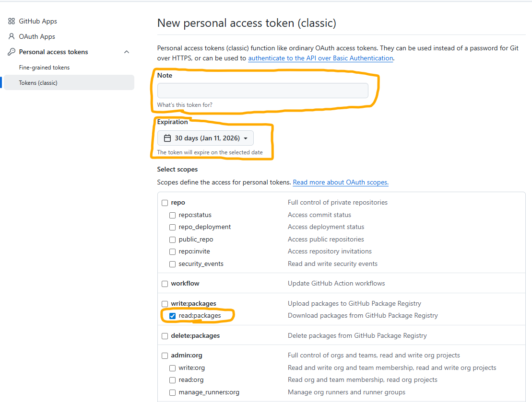
Task: Select the admin:org checkbox
Action: pyautogui.click(x=165, y=356)
